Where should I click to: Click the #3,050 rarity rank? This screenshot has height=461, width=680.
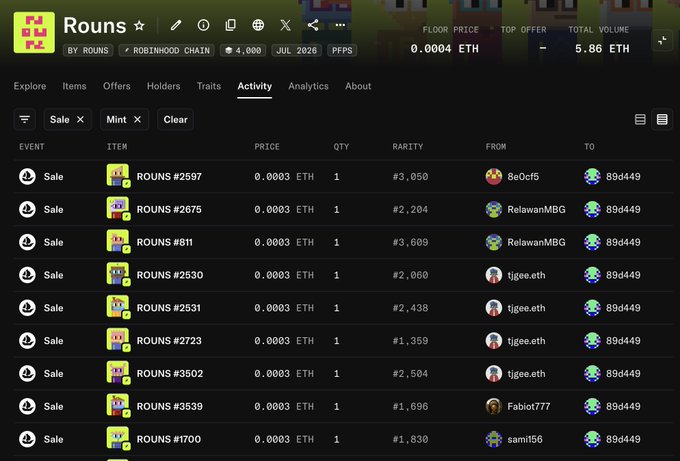point(410,177)
